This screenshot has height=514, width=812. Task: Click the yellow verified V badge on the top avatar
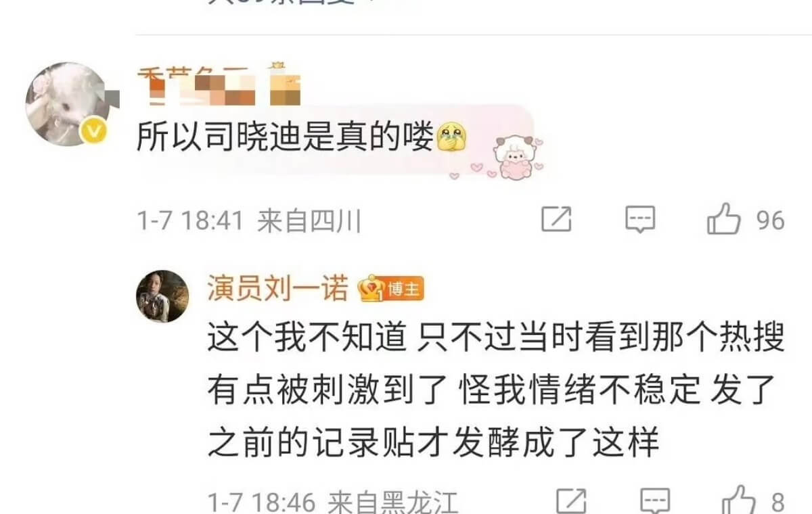tap(94, 131)
